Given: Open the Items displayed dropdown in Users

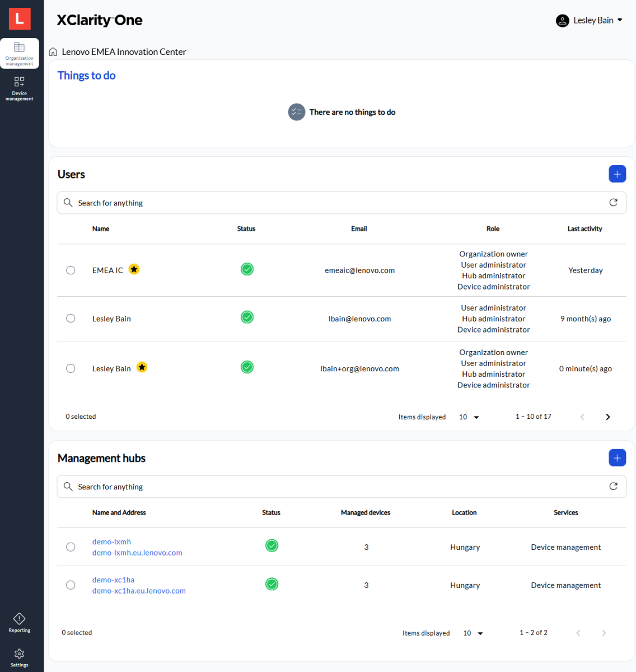Looking at the screenshot, I should coord(469,417).
